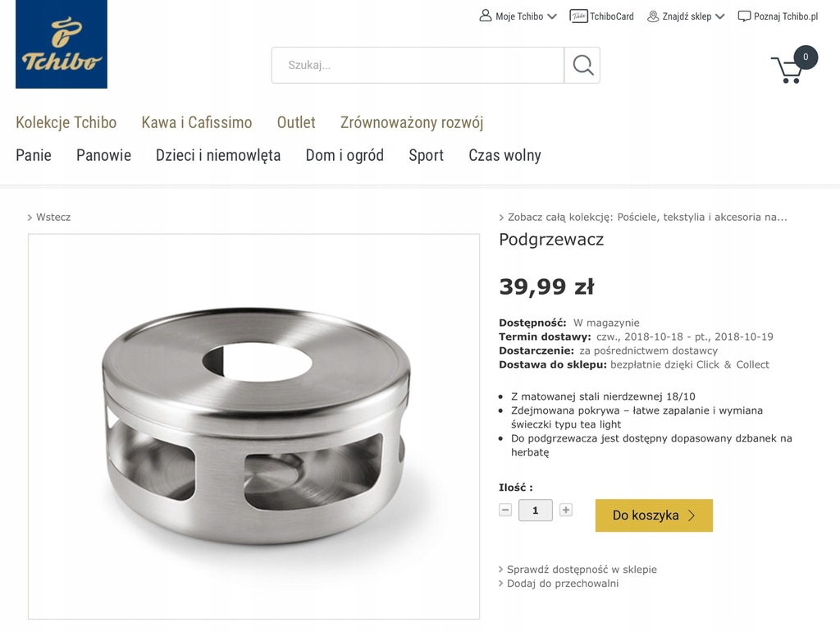Click the Znajdź sklep location pin icon

(653, 16)
